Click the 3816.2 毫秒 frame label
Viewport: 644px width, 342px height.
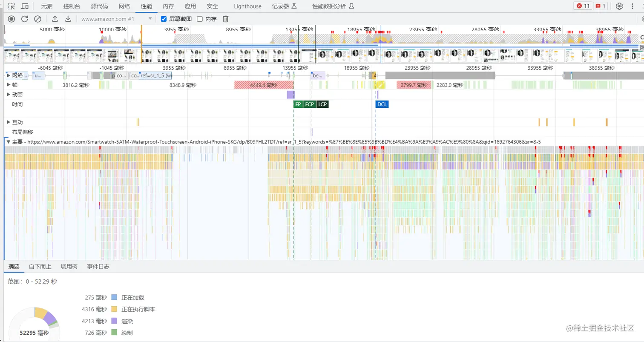pos(76,85)
